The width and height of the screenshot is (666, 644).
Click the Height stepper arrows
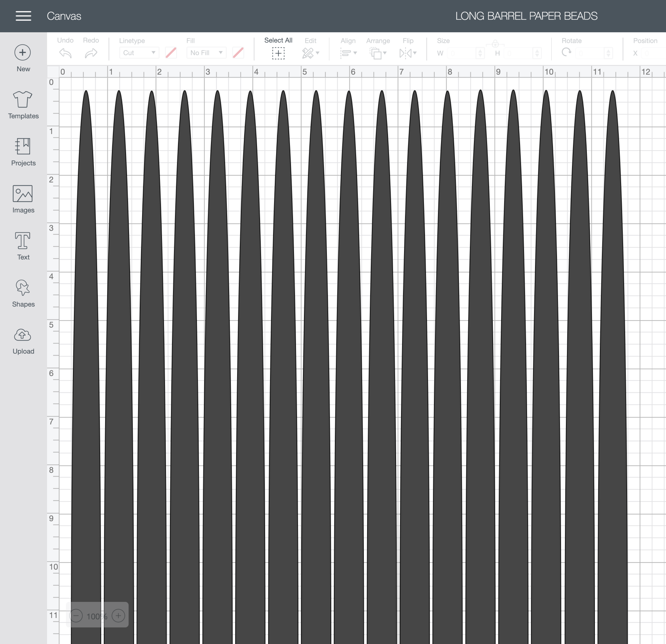click(537, 53)
